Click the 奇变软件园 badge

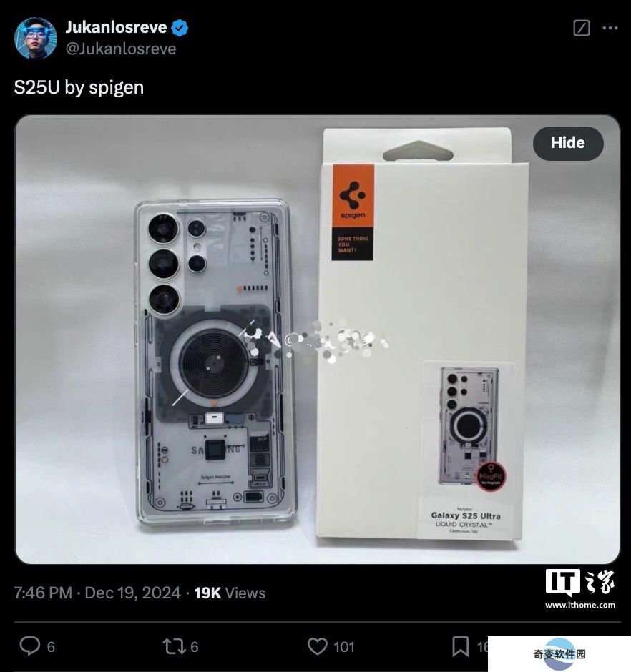pos(559,654)
